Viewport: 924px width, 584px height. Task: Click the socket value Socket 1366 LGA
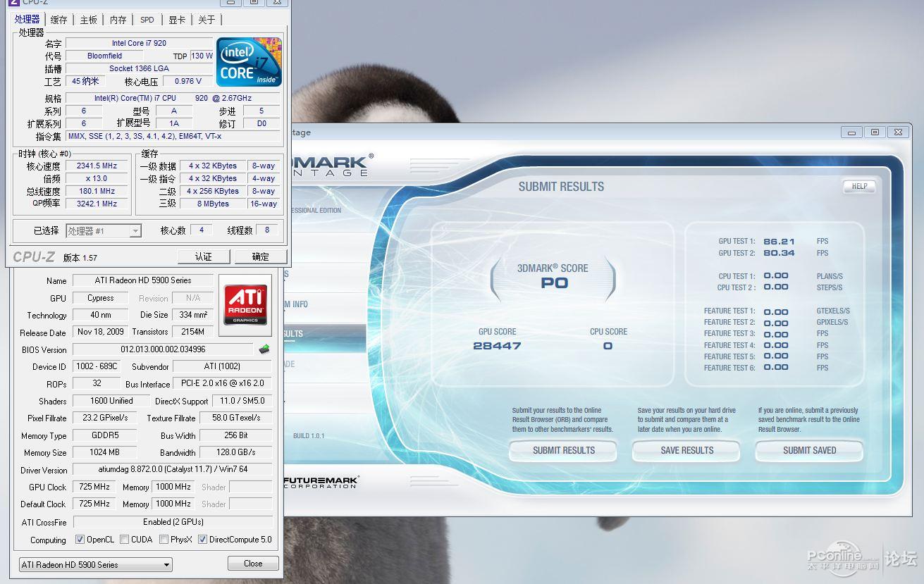pos(139,68)
